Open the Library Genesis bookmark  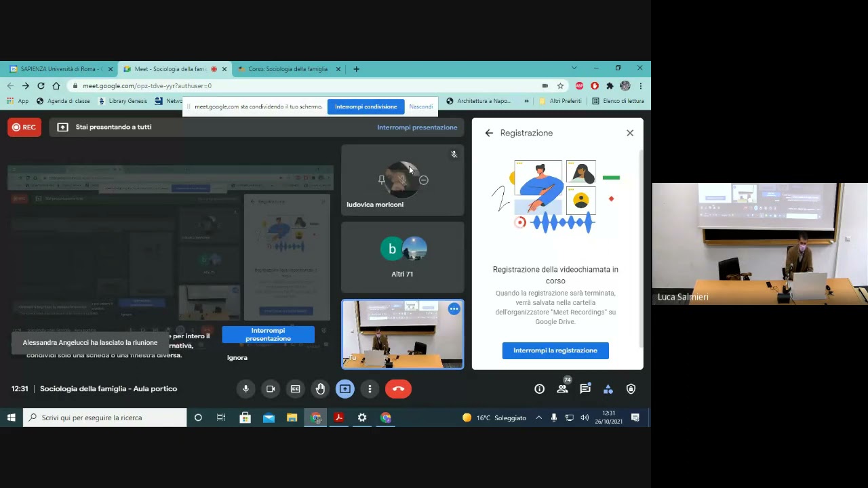pos(123,101)
